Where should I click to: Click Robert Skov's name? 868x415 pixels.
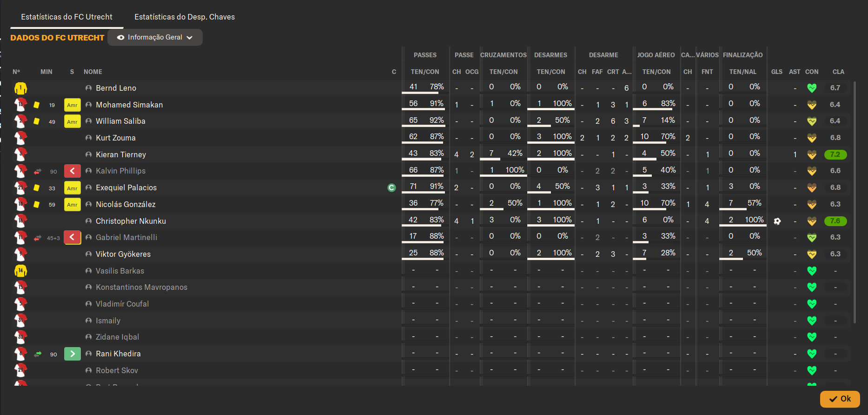tap(117, 370)
